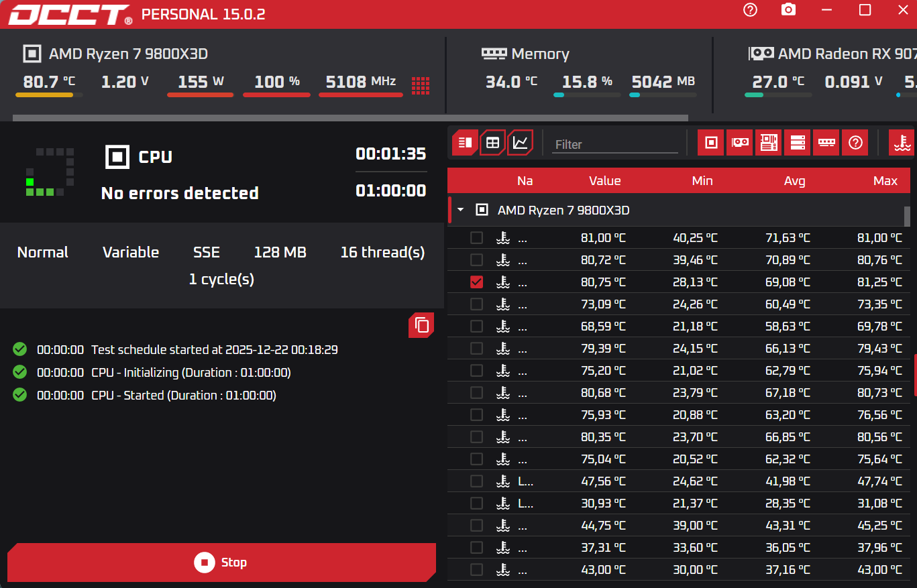Click the sensor list vertical scrollbar
917x588 pixels.
point(907,217)
